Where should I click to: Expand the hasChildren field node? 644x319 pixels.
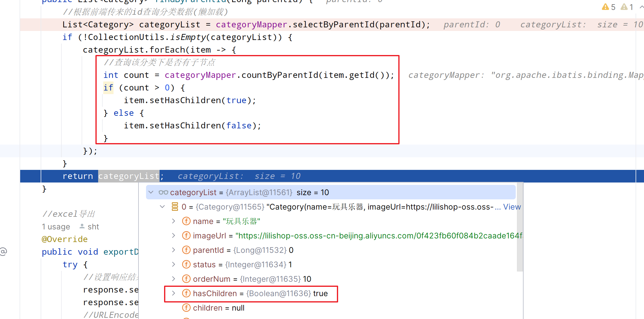174,293
